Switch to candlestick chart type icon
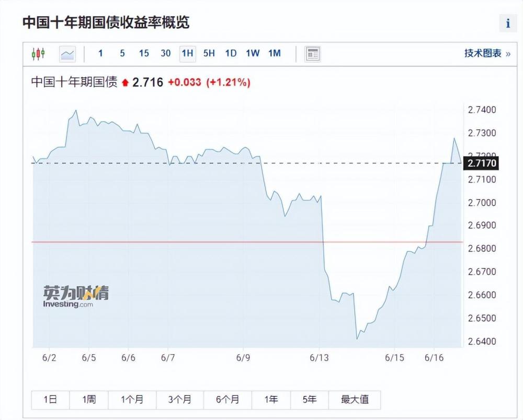This screenshot has height=420, width=523. (38, 53)
